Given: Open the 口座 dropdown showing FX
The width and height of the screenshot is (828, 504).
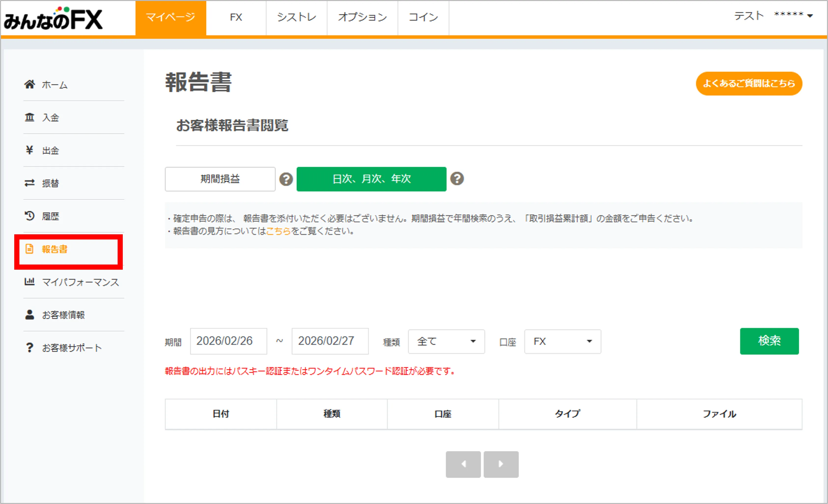Looking at the screenshot, I should (x=562, y=342).
